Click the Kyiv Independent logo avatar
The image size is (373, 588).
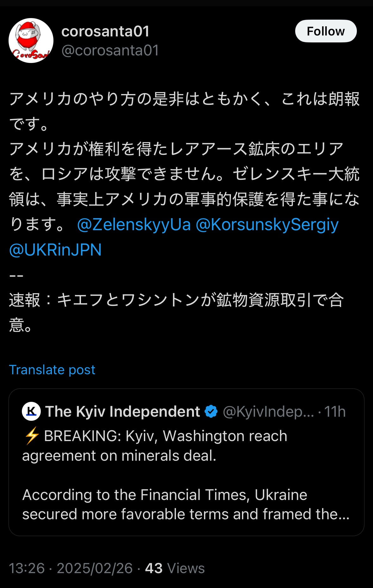pos(31,411)
